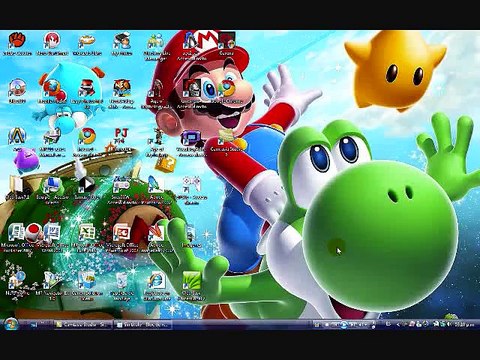Open the two-monitors network desktop shortcut
480x360 pixels.
coord(52,185)
